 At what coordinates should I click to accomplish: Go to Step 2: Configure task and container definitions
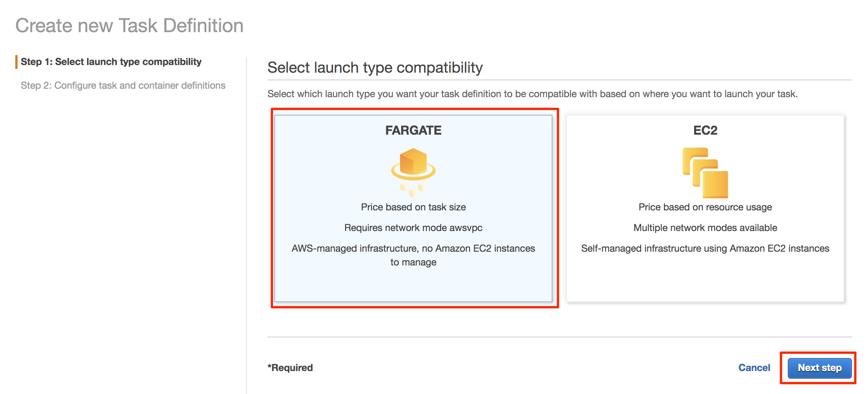coord(123,85)
